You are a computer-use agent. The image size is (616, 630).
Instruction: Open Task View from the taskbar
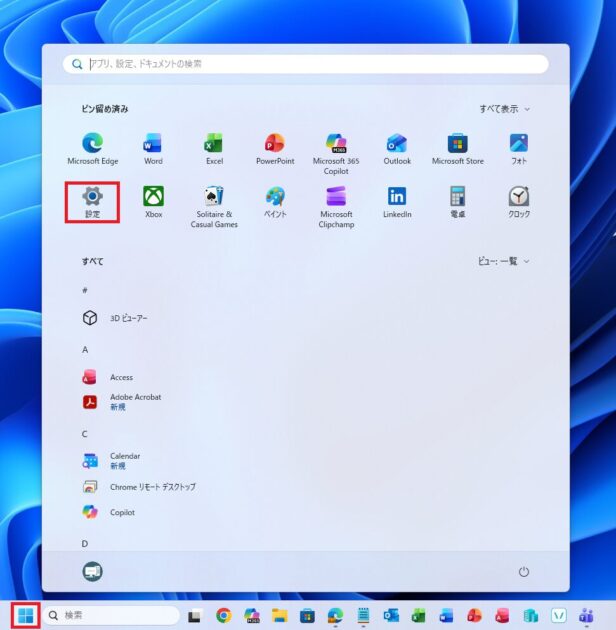[195, 615]
